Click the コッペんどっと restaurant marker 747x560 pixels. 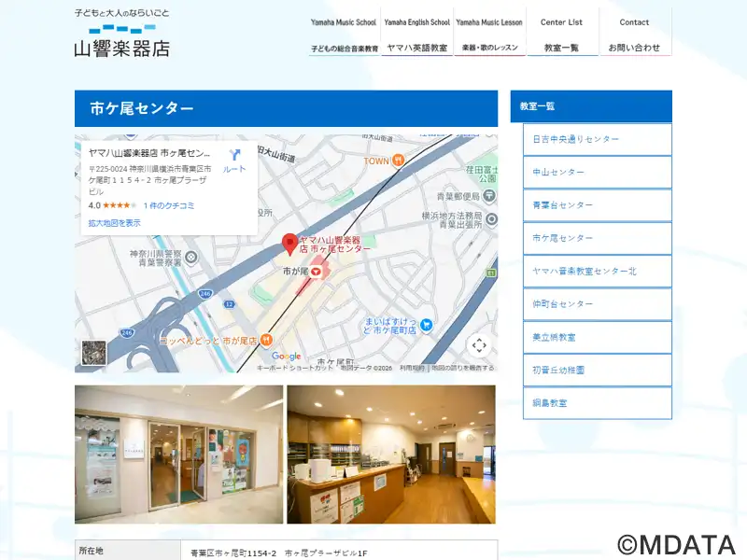[266, 340]
